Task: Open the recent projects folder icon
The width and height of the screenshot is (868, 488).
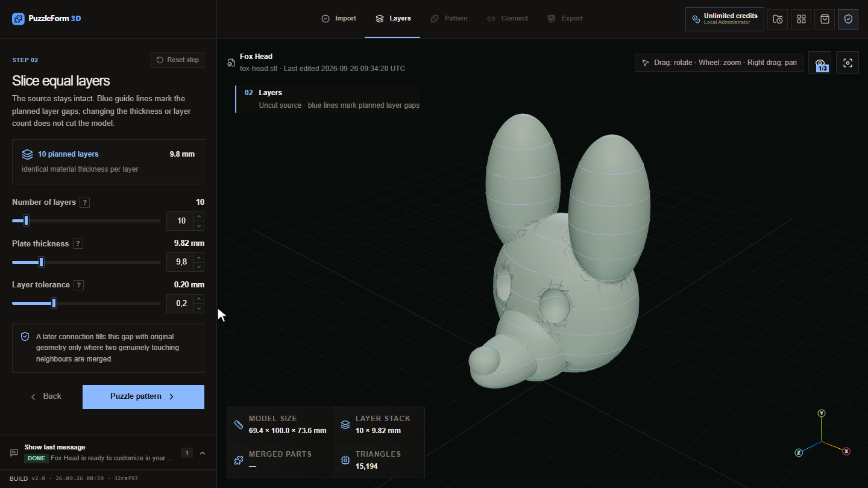Action: (x=778, y=19)
